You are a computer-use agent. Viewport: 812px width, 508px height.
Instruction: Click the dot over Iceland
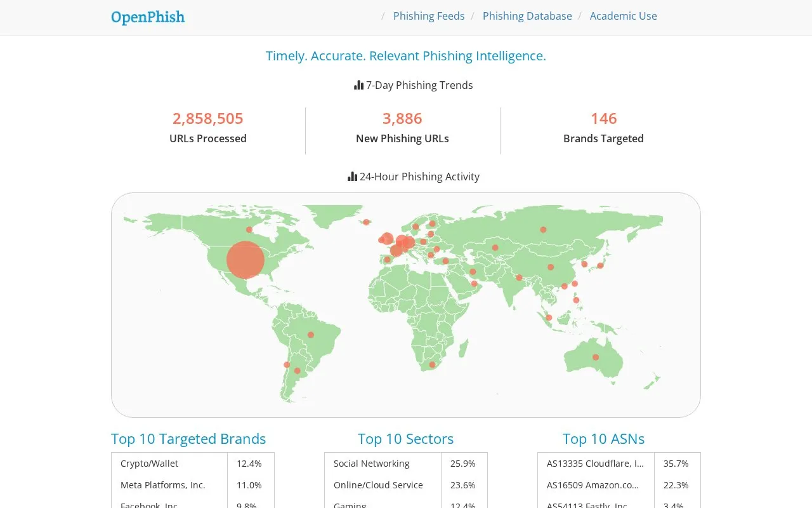(x=366, y=222)
